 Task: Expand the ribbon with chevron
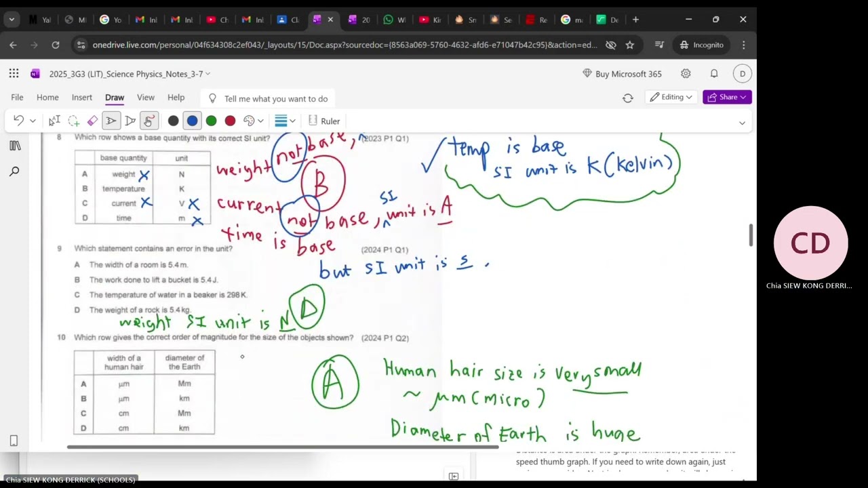pyautogui.click(x=742, y=123)
